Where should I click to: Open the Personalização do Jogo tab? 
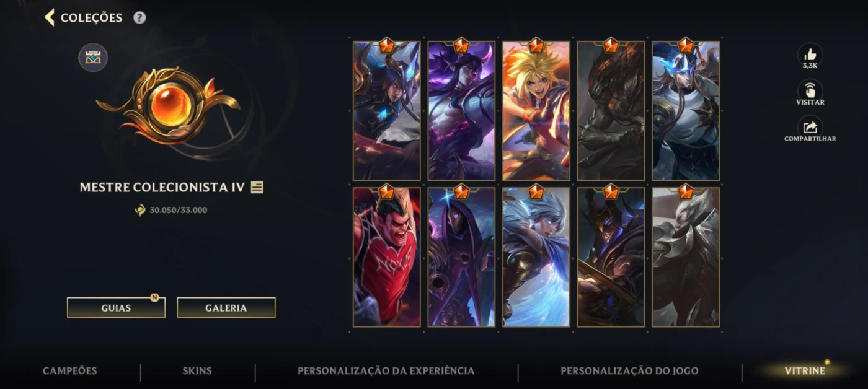[629, 371]
